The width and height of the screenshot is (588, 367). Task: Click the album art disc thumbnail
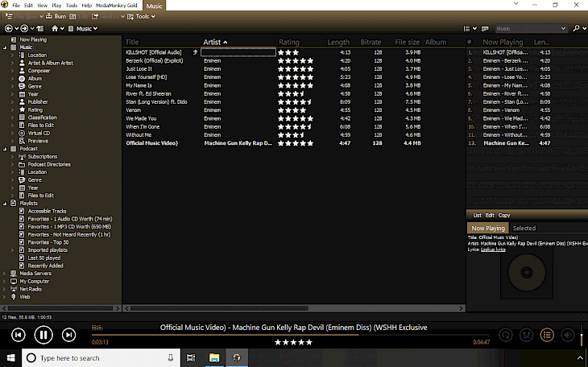pyautogui.click(x=527, y=273)
